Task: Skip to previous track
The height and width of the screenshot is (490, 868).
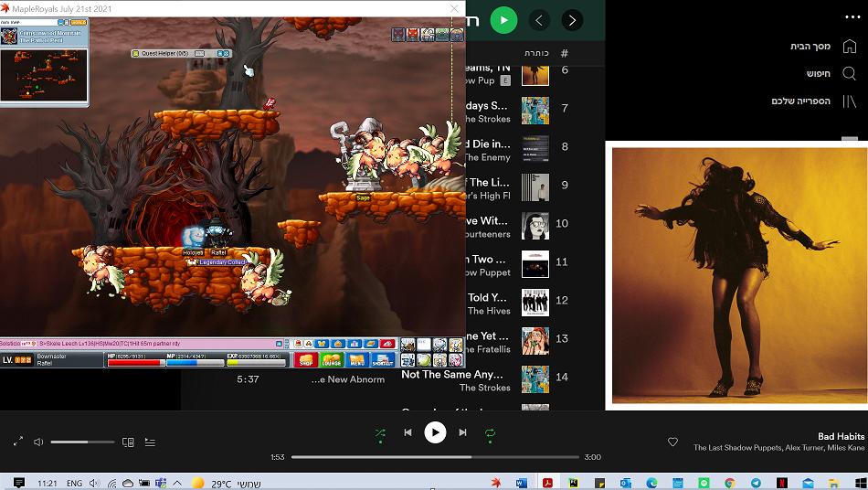Action: click(x=408, y=432)
